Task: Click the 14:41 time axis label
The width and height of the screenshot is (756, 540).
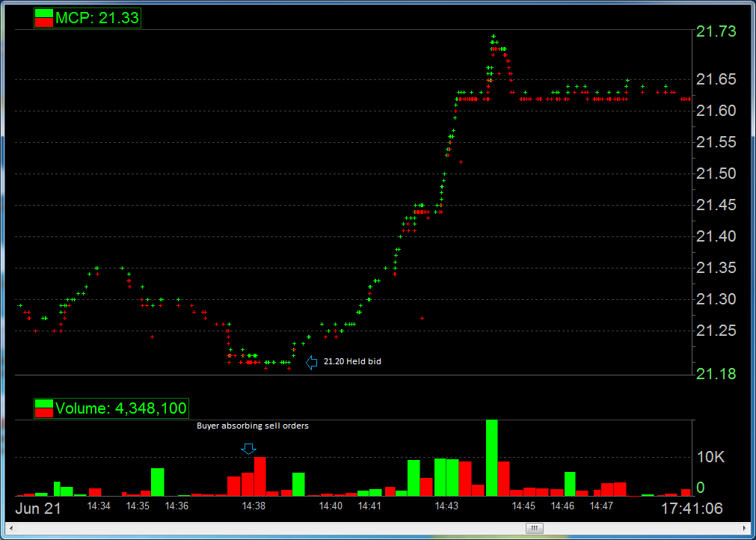Action: tap(369, 506)
